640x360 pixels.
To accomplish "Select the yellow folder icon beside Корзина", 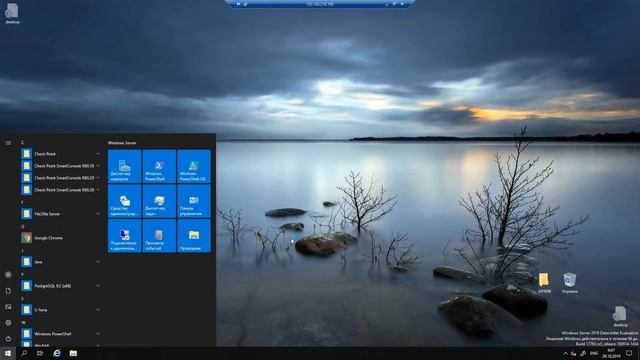I will point(544,283).
